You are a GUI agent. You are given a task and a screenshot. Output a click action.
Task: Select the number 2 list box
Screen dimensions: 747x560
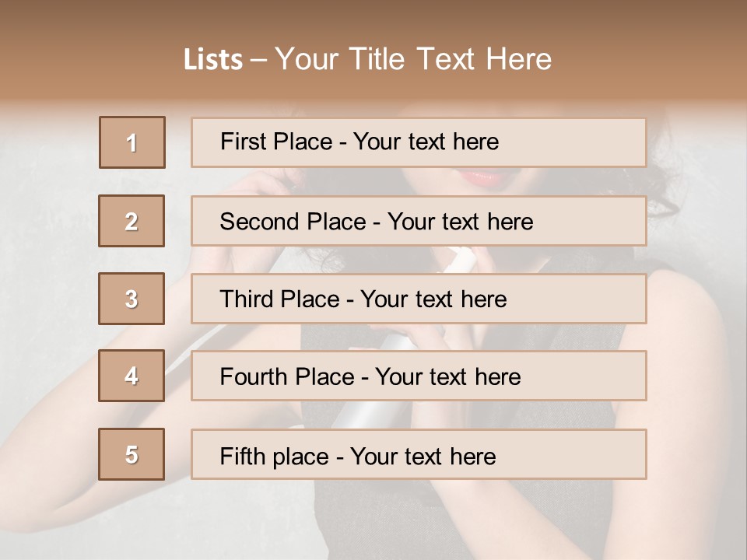132,221
